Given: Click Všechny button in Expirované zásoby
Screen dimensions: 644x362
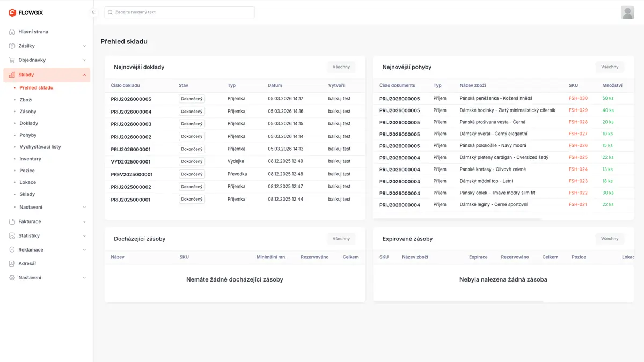Looking at the screenshot, I should click(x=610, y=239).
